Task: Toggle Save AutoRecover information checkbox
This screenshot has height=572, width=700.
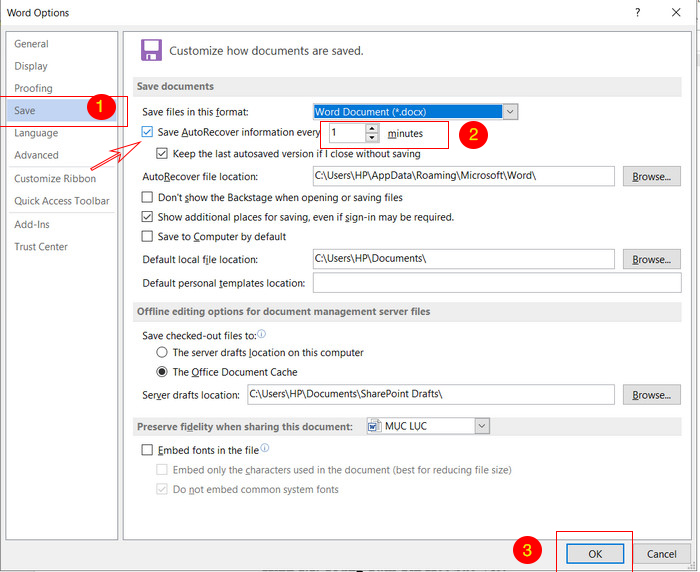Action: (x=147, y=132)
